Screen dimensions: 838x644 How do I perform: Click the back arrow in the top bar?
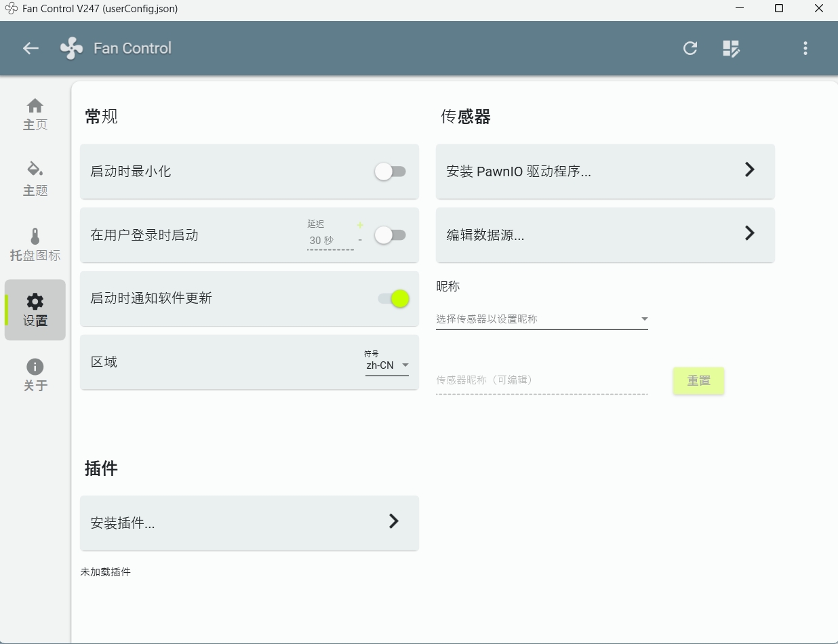click(x=31, y=48)
